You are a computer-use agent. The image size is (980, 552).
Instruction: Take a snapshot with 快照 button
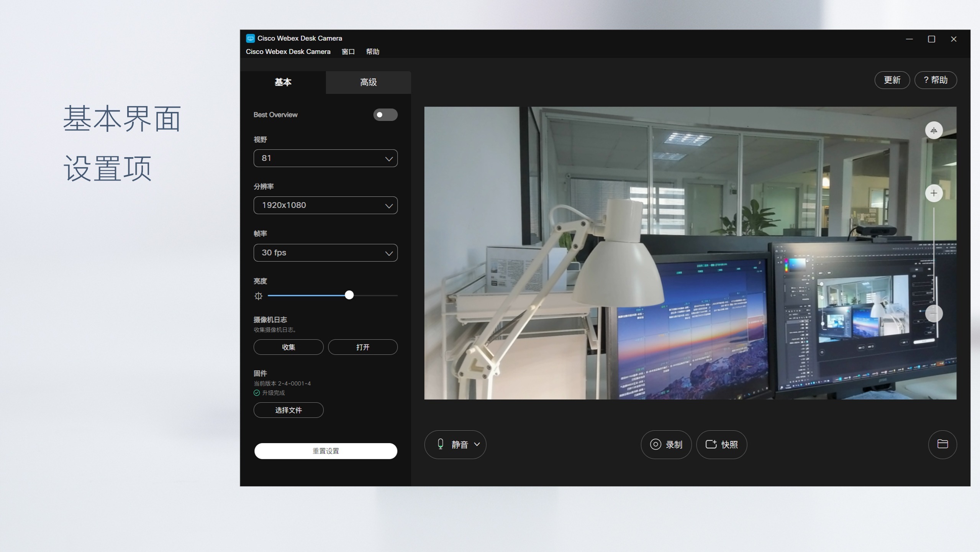[721, 444]
